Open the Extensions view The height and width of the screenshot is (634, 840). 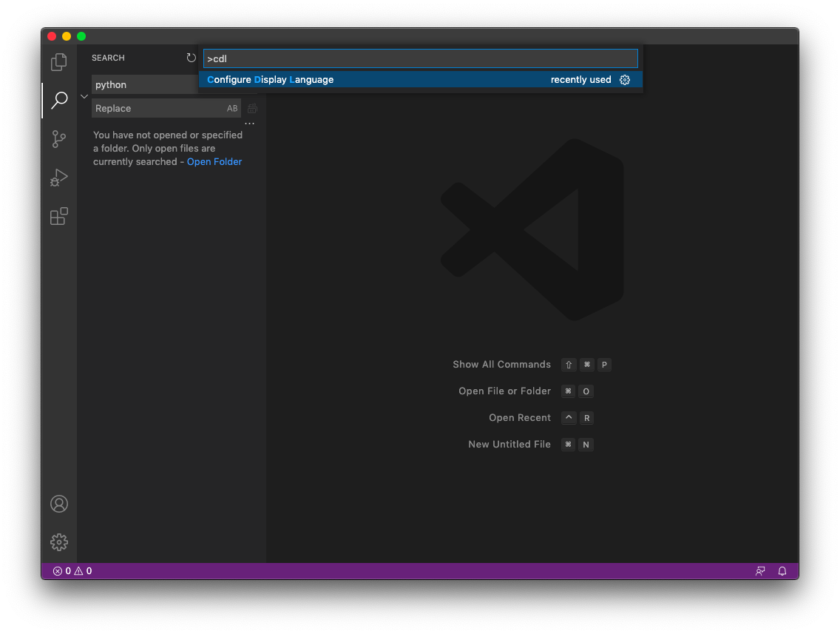coord(59,216)
